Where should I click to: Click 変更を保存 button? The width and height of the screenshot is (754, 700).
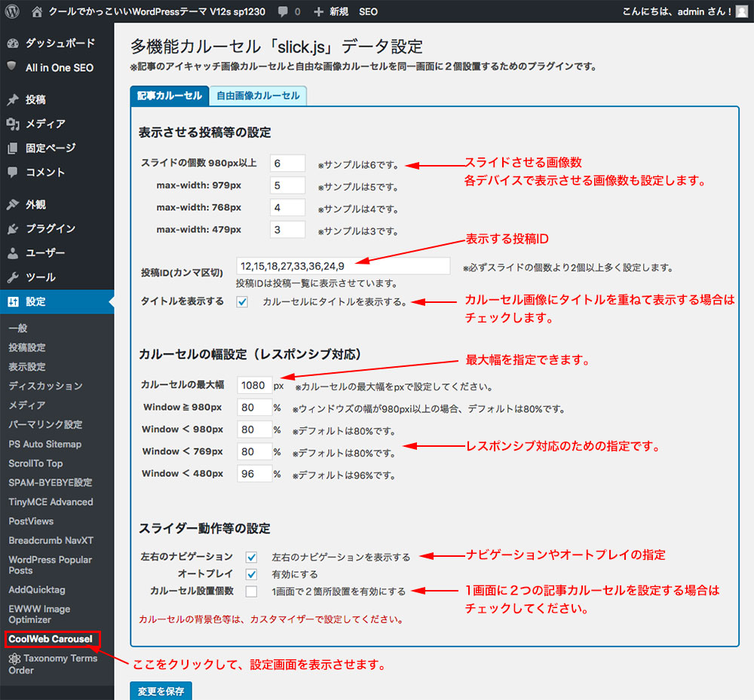point(161,691)
